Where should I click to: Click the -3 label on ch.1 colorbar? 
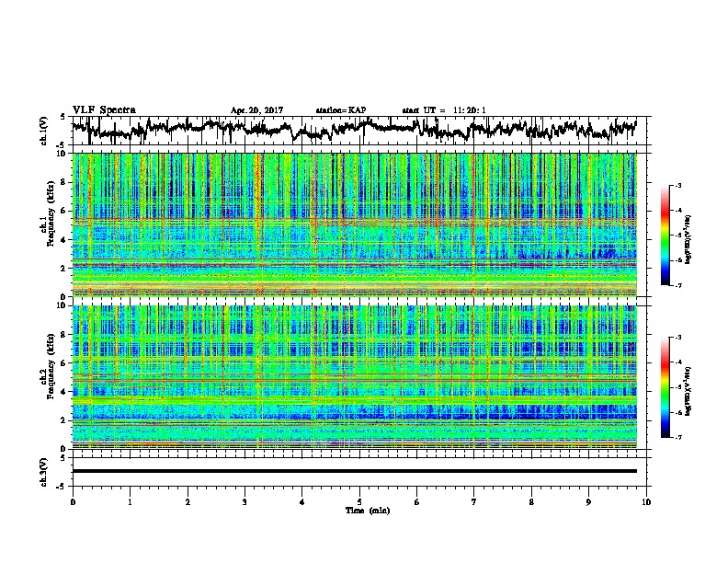(678, 186)
